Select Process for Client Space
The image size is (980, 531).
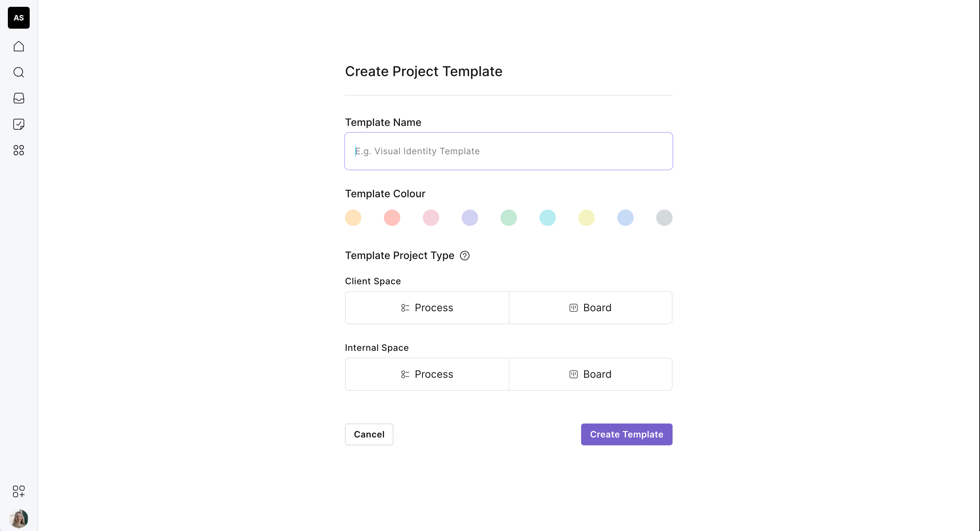click(x=427, y=308)
